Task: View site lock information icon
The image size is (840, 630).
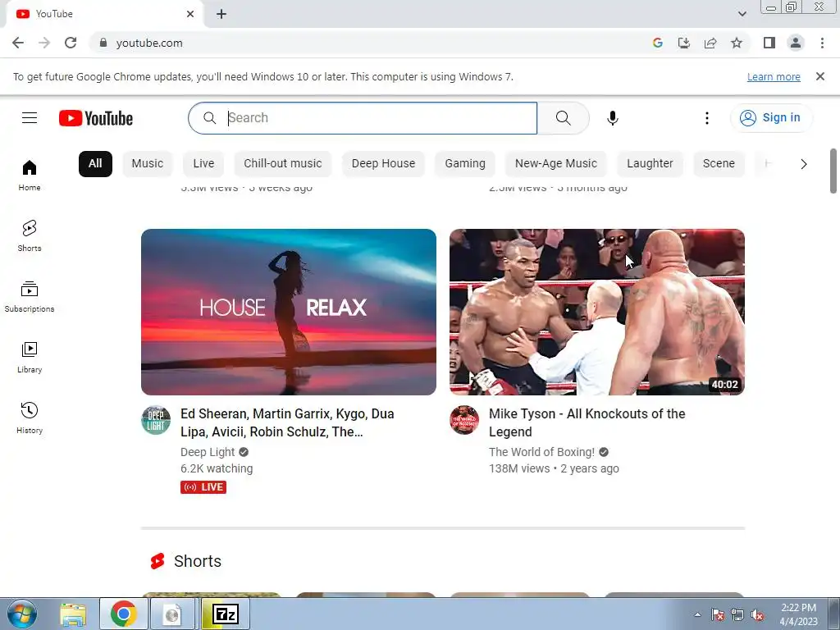Action: coord(103,43)
